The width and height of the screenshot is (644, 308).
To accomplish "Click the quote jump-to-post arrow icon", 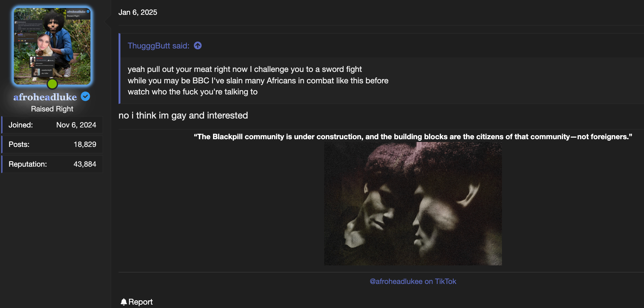I will (198, 46).
